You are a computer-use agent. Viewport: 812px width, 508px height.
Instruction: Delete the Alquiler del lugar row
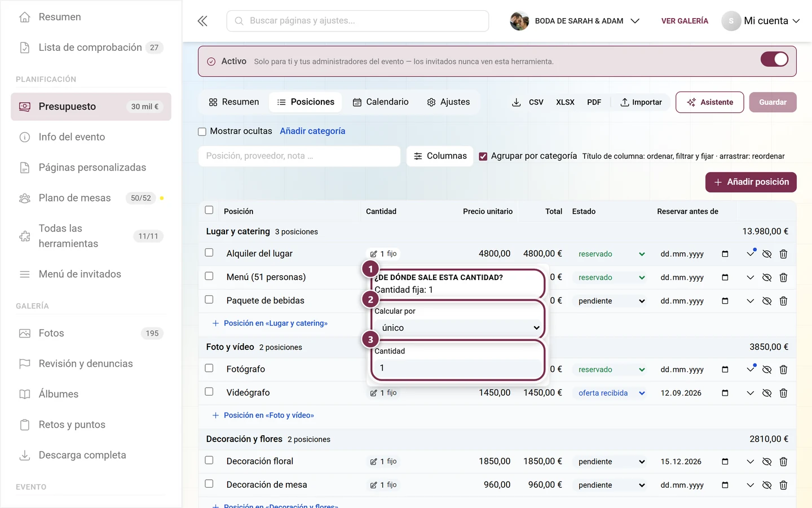[x=783, y=254]
